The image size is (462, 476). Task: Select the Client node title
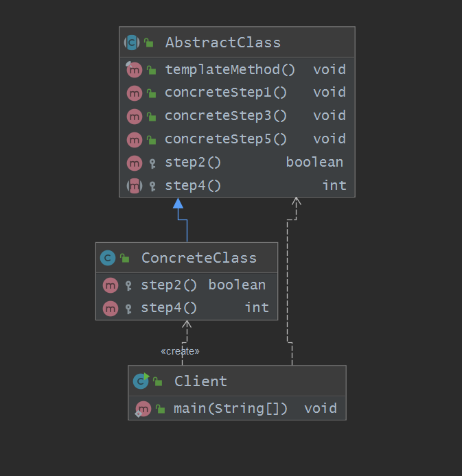click(x=200, y=381)
